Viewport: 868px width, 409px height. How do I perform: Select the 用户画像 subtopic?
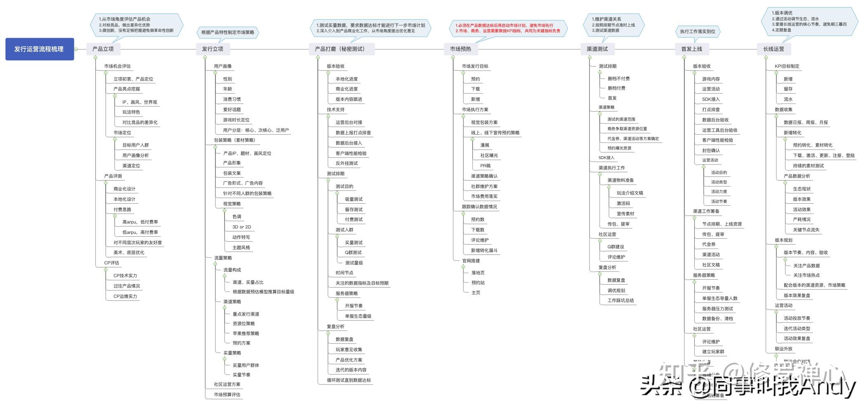(x=223, y=66)
